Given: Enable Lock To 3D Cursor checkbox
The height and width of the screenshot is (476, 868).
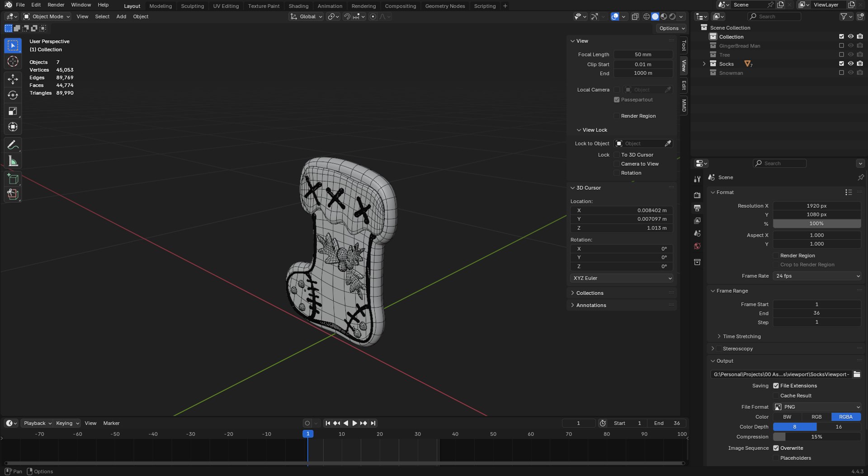Looking at the screenshot, I should 617,155.
